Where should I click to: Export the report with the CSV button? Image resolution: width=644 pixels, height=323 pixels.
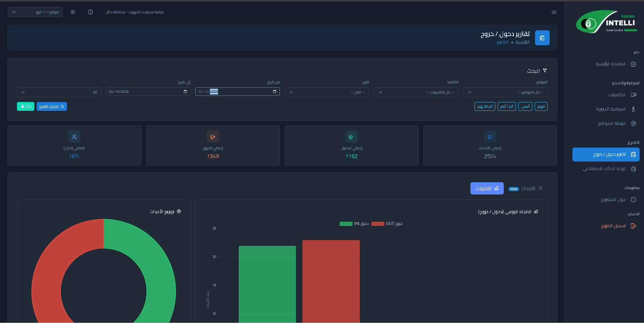pos(25,106)
